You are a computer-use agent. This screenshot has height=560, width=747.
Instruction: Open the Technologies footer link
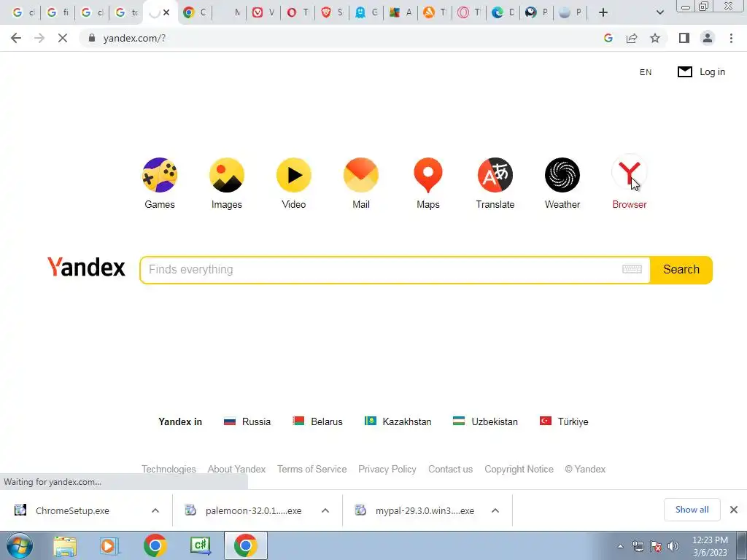169,469
